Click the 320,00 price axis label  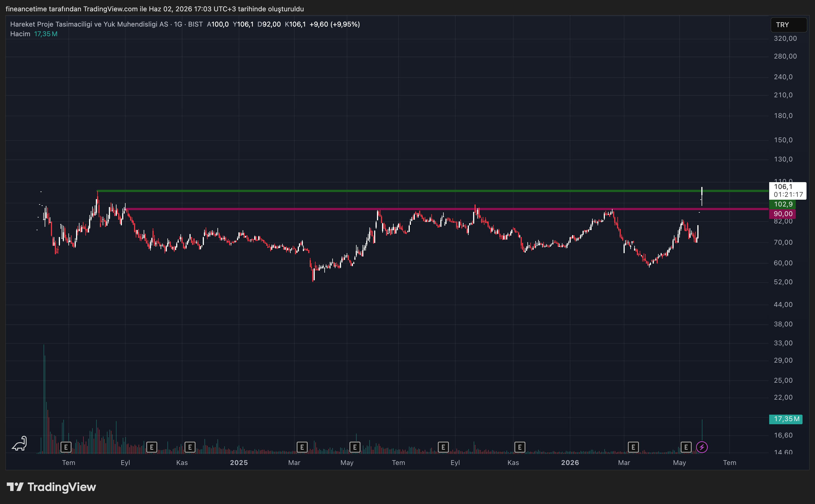pos(785,39)
